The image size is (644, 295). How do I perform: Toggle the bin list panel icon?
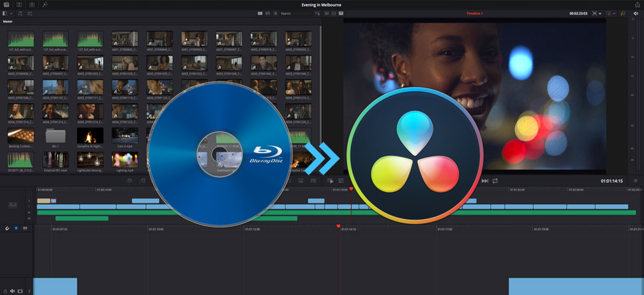[5, 14]
